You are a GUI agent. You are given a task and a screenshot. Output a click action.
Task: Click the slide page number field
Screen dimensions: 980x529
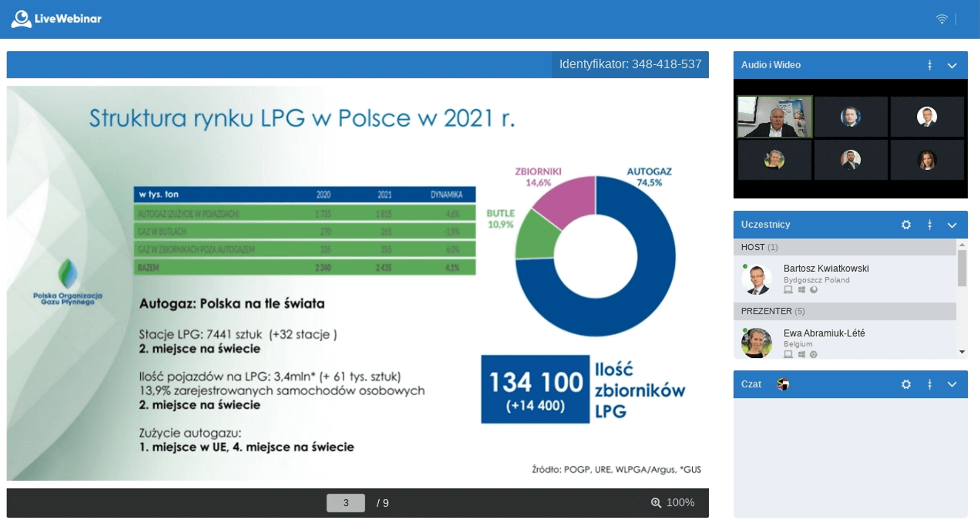click(x=346, y=503)
